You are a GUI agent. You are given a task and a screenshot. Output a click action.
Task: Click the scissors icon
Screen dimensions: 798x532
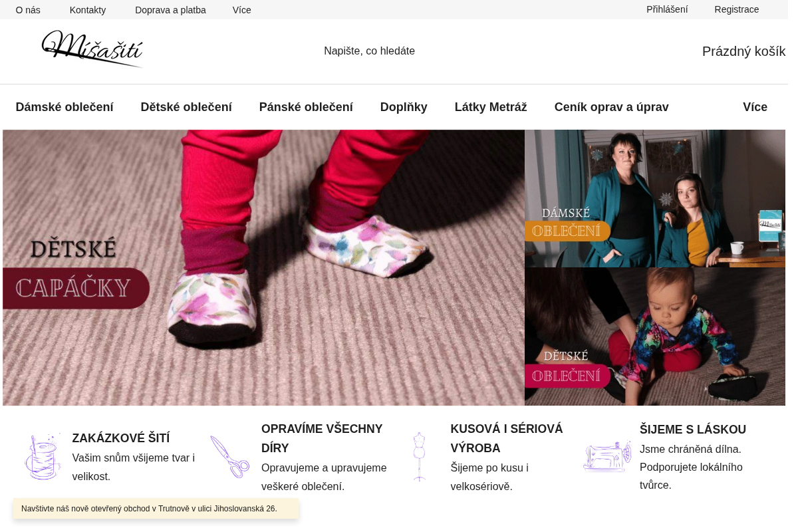click(x=229, y=457)
